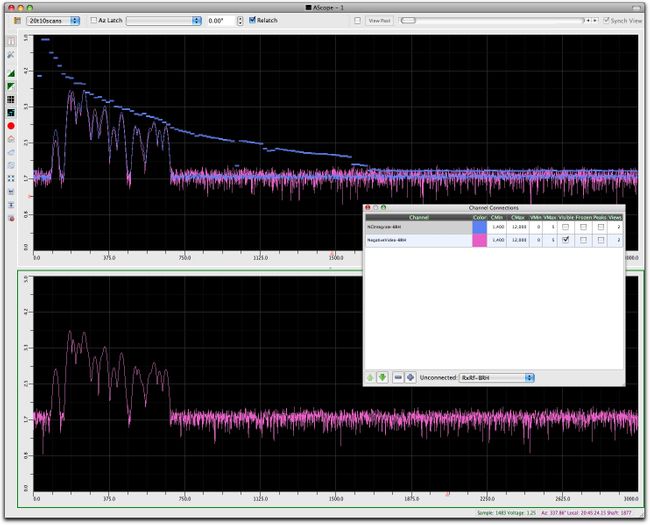Click CMax value of the second channel row
Screen dimensions: 650x525
coord(518,240)
